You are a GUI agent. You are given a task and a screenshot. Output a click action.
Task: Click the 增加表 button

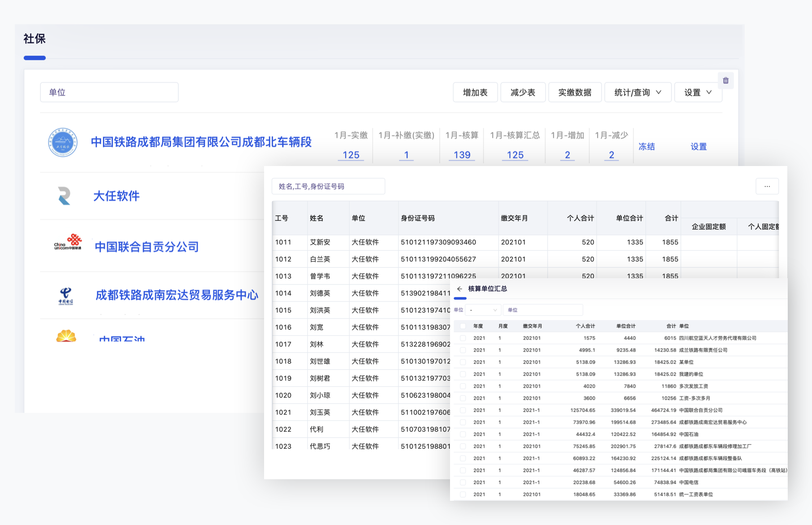pyautogui.click(x=475, y=92)
